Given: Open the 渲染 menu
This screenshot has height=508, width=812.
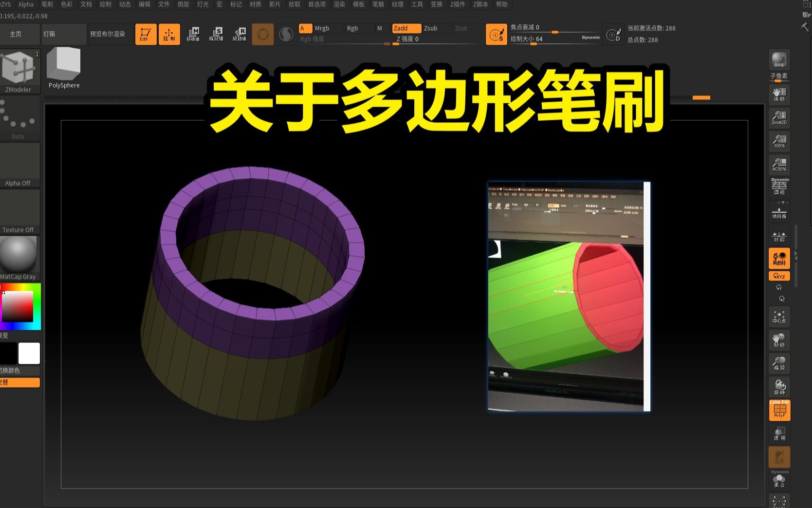Looking at the screenshot, I should [x=338, y=4].
